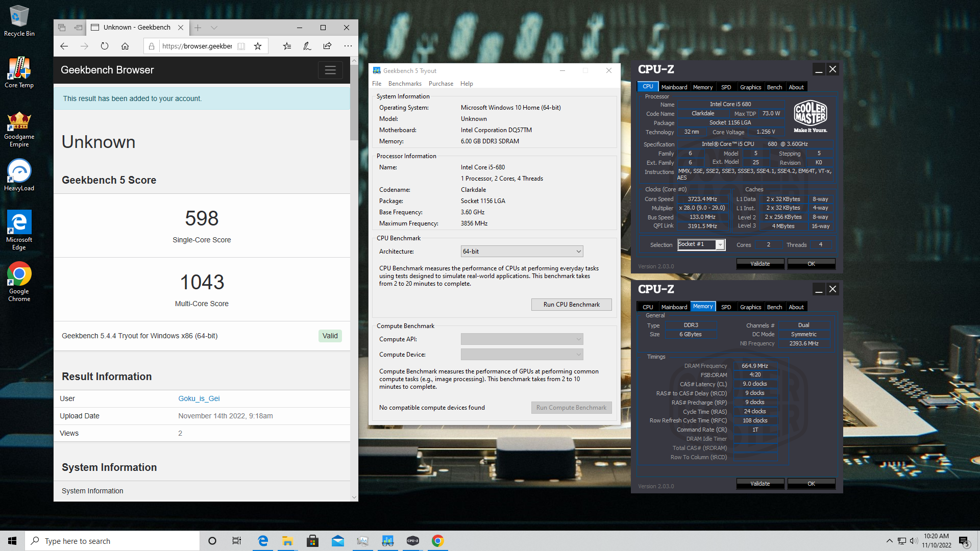Image resolution: width=980 pixels, height=551 pixels.
Task: Open Edge settings and more menu
Action: (x=348, y=46)
